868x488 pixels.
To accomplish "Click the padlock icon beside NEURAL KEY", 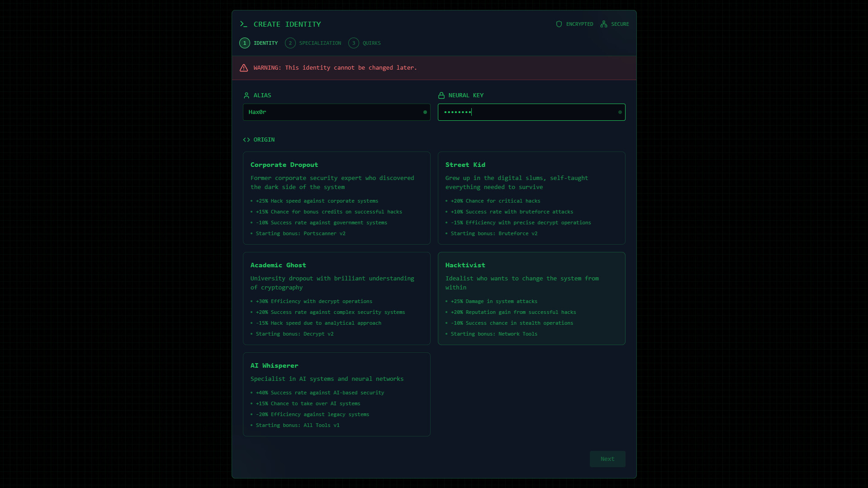I will [x=441, y=95].
